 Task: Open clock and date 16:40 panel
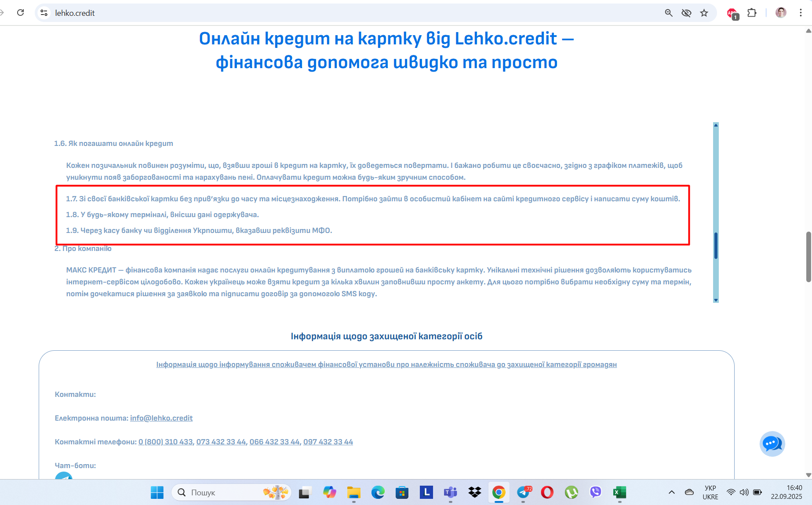click(787, 492)
